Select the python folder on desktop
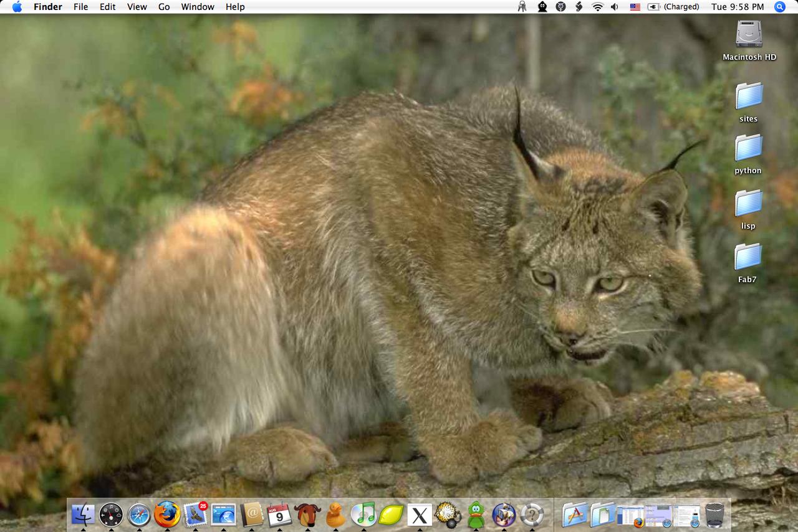 point(749,148)
